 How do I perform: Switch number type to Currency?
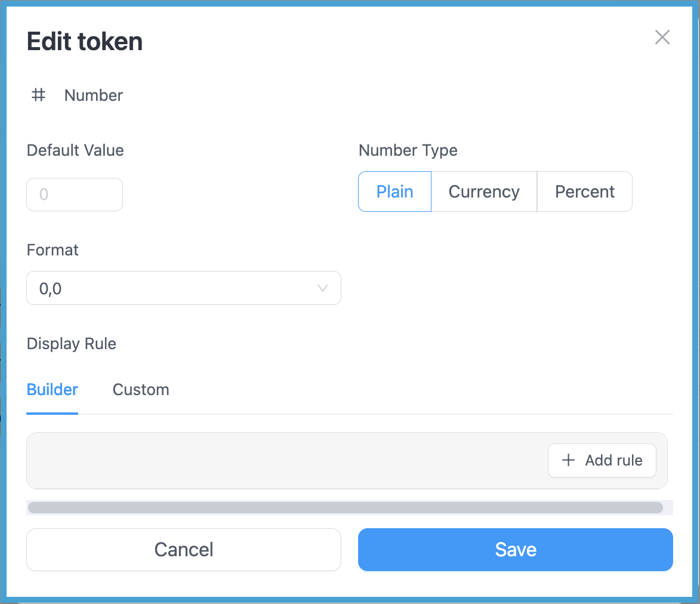[484, 192]
